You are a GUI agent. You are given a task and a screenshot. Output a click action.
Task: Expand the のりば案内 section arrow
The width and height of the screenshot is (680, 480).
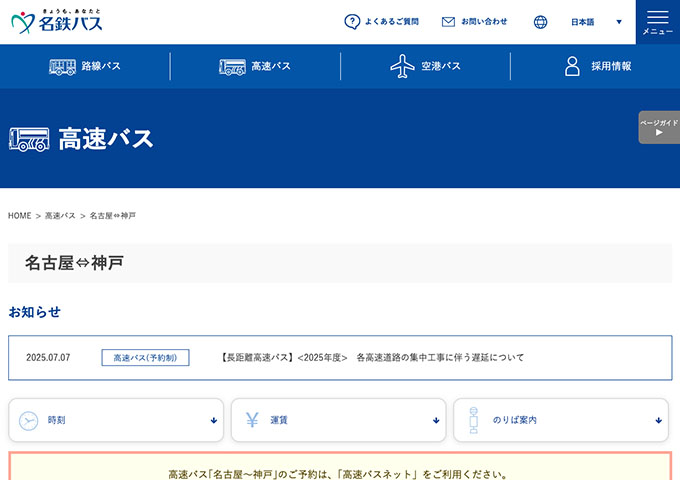coord(658,420)
